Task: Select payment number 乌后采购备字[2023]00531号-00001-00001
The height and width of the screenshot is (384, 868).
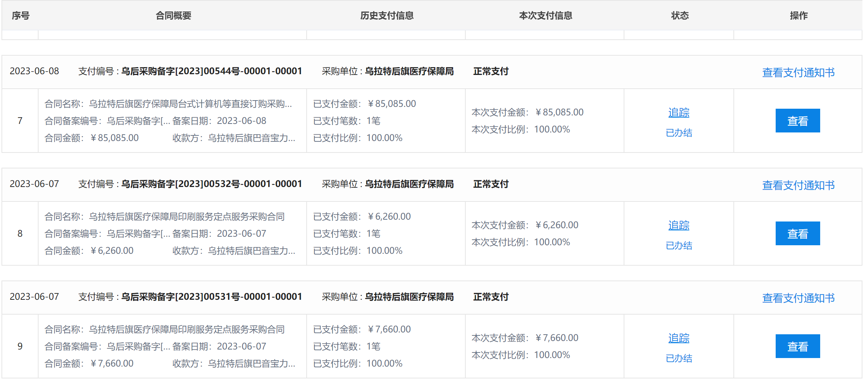Action: click(212, 296)
